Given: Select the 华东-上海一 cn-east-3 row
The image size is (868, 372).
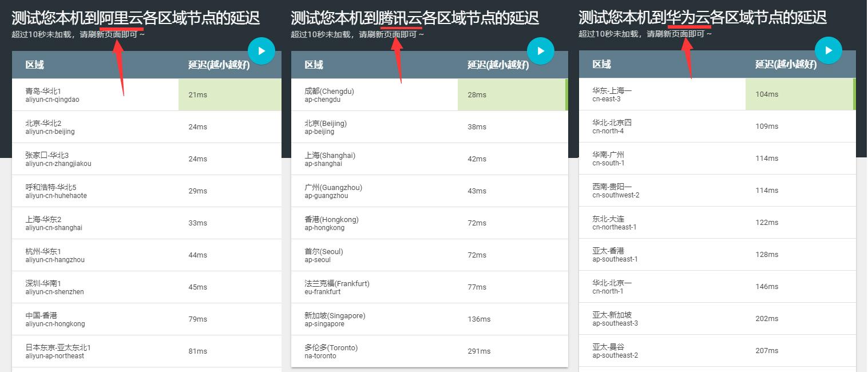Looking at the screenshot, I should pyautogui.click(x=718, y=94).
